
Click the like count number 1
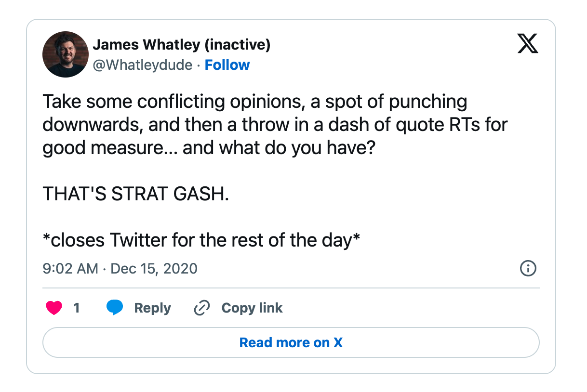pos(76,308)
